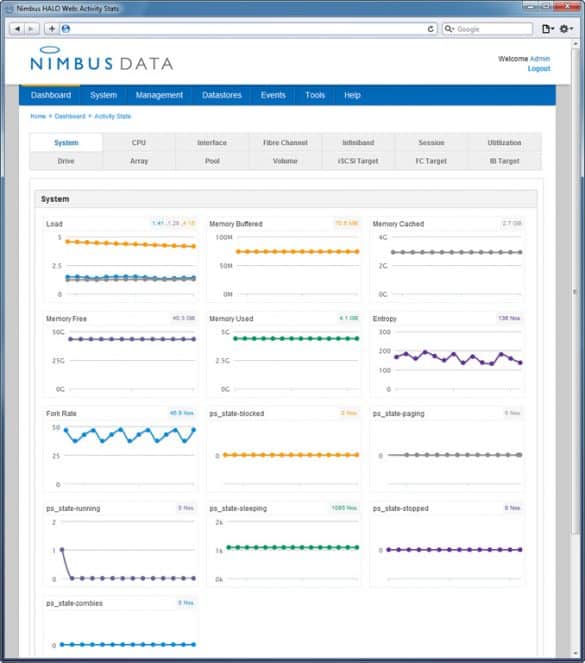Switch to the Infiniband tab
The image size is (585, 663).
358,142
